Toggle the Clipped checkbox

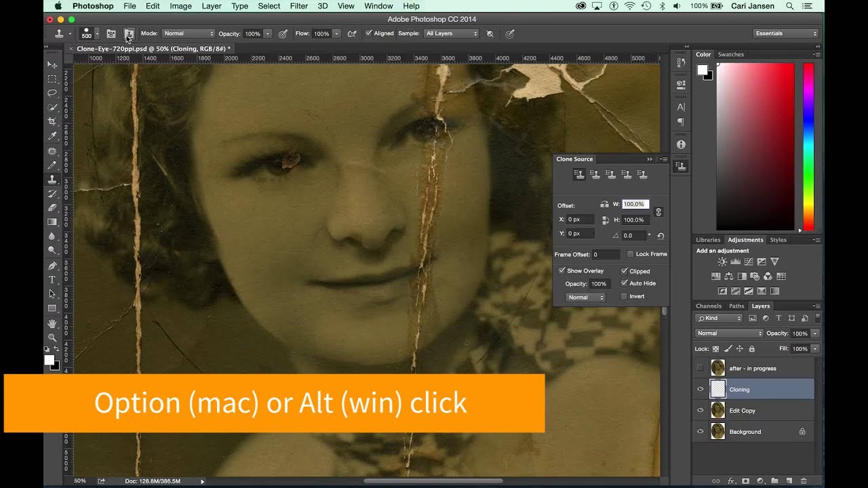click(x=624, y=270)
